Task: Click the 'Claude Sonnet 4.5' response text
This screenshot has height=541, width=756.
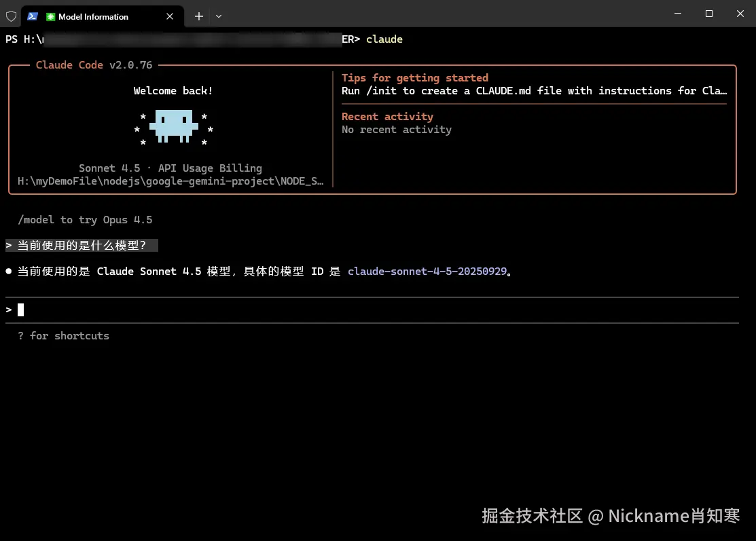Action: point(149,272)
